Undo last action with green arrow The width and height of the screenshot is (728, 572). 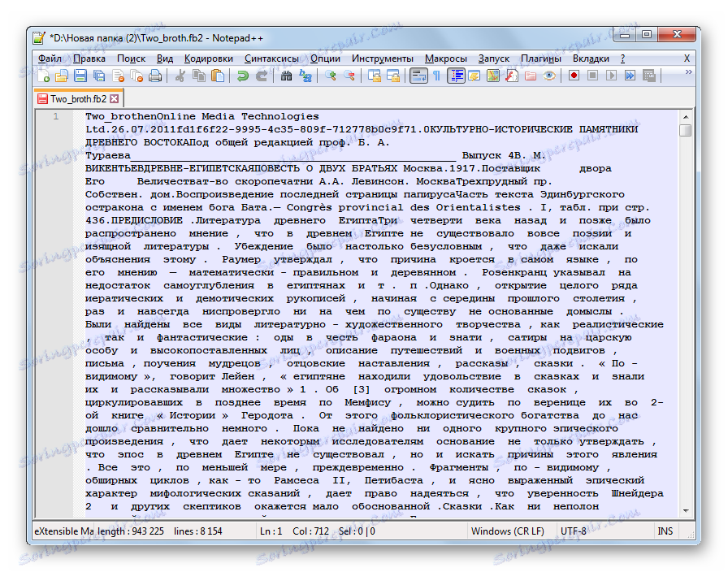tap(242, 76)
